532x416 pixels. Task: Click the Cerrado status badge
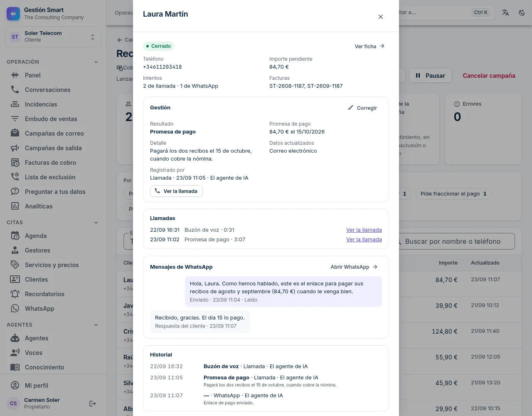tap(158, 46)
